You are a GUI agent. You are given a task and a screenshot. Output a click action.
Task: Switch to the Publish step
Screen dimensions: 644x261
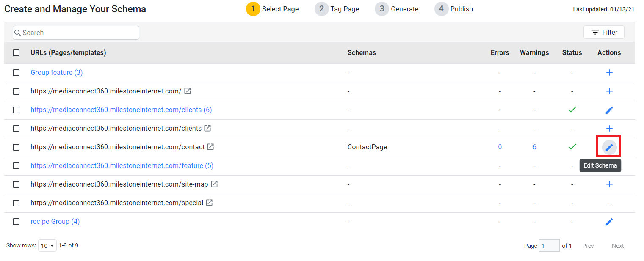pyautogui.click(x=454, y=9)
